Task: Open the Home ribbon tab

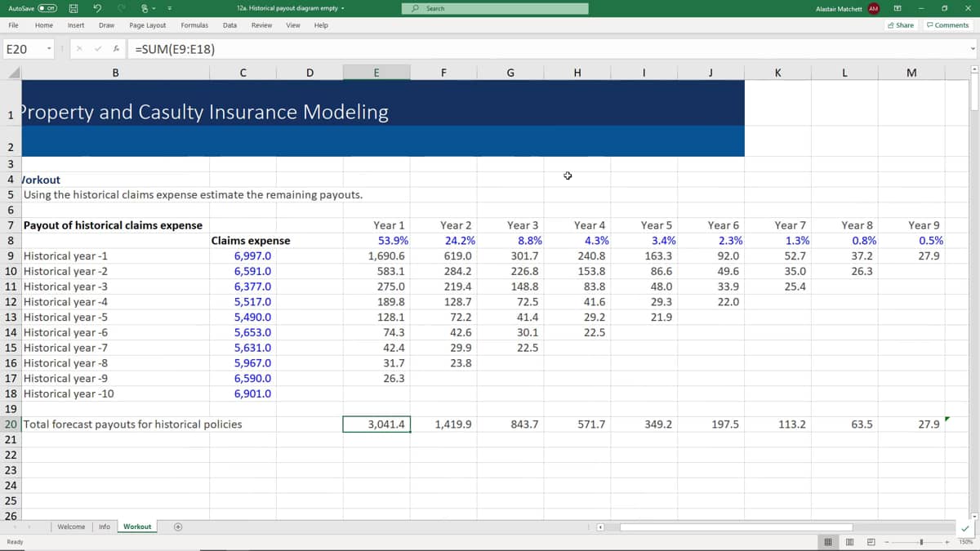Action: point(44,25)
